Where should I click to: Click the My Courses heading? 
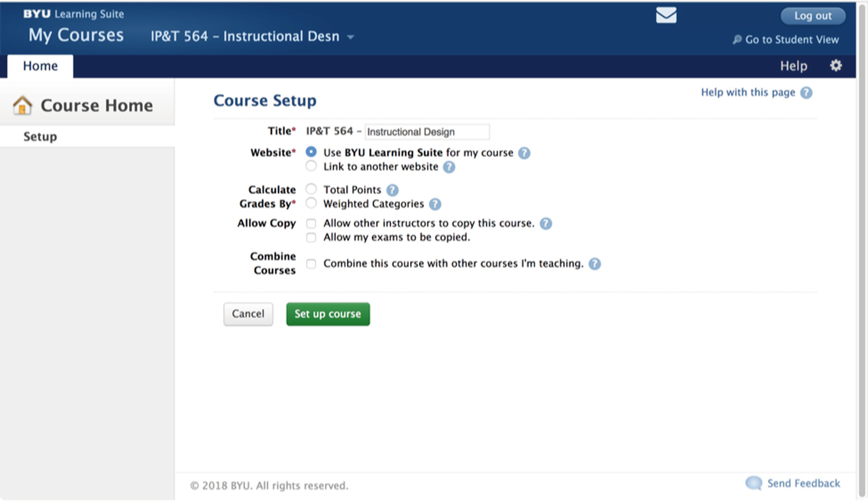(x=76, y=35)
